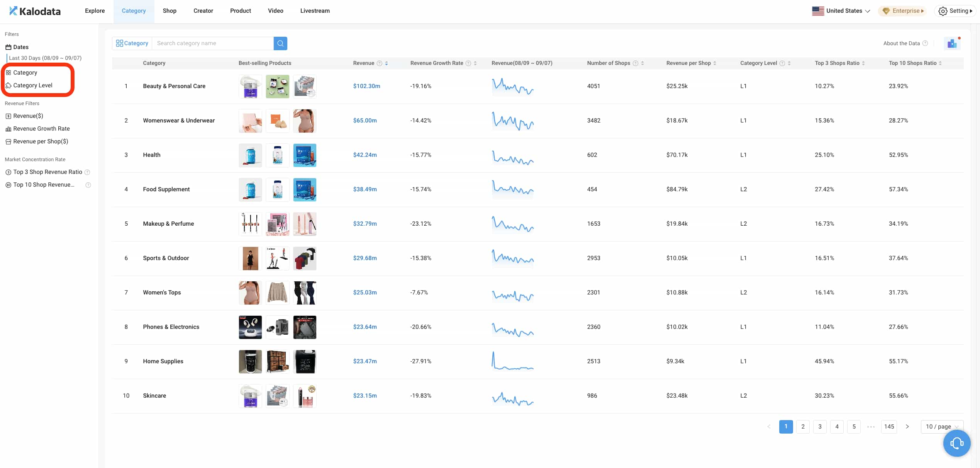The image size is (980, 468).
Task: Go to page 145 in pagination
Action: tap(889, 427)
